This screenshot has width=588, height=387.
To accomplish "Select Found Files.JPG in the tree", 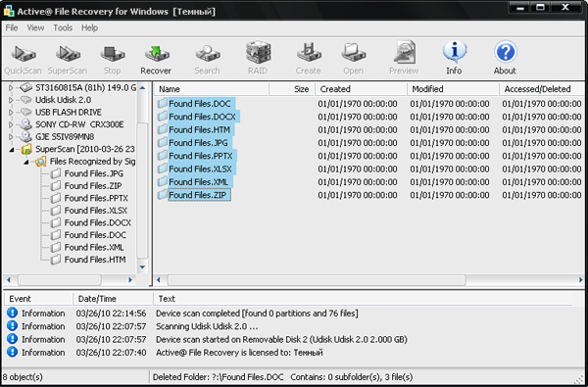I will 94,173.
